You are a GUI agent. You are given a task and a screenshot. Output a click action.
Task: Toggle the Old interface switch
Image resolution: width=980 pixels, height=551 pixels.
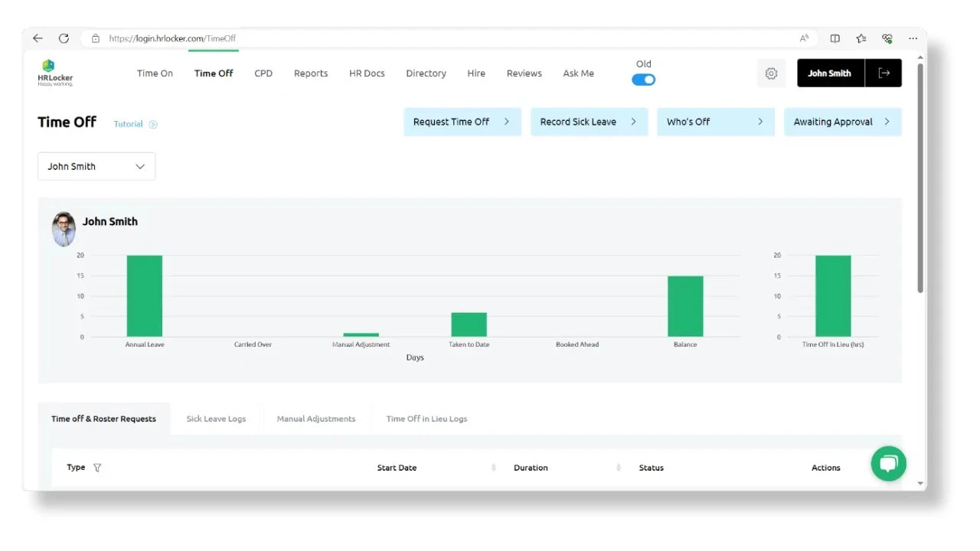coord(643,80)
